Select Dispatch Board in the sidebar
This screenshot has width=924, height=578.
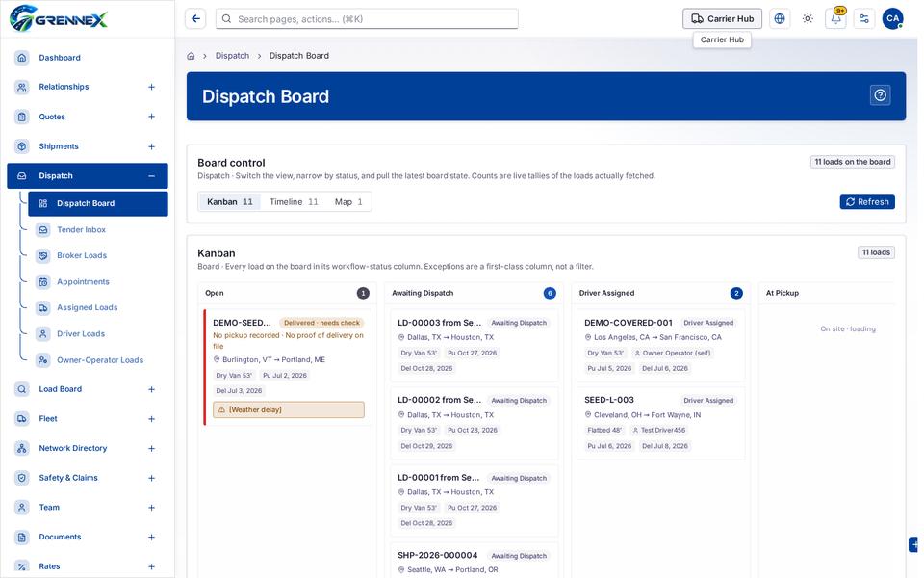tap(98, 203)
